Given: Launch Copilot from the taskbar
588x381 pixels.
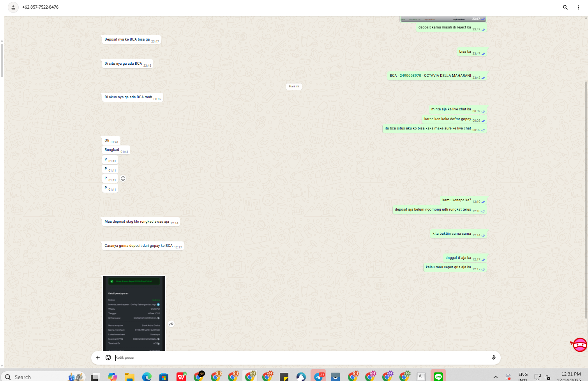Looking at the screenshot, I should pos(112,377).
